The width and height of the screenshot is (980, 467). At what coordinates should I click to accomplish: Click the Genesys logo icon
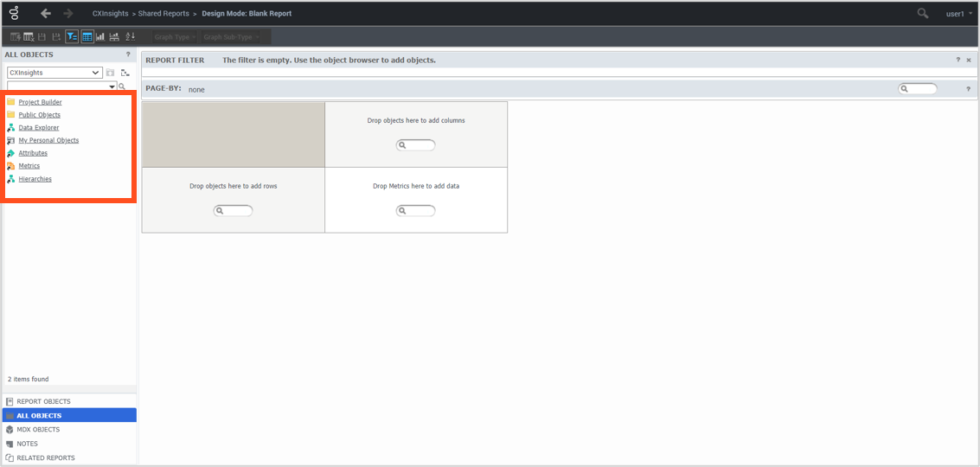coord(15,14)
